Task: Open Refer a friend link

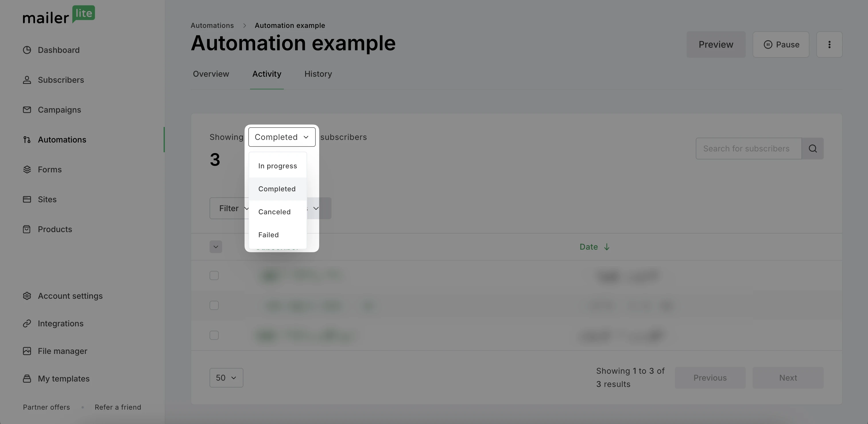Action: point(118,407)
